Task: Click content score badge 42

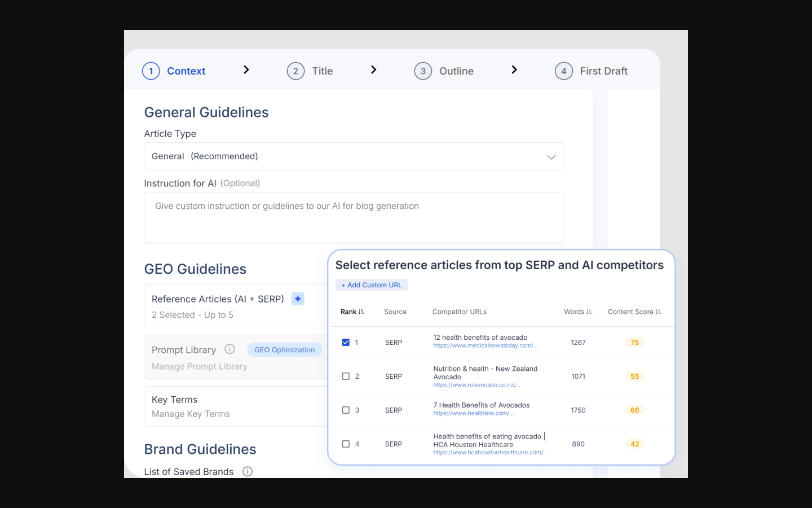Action: [x=635, y=444]
